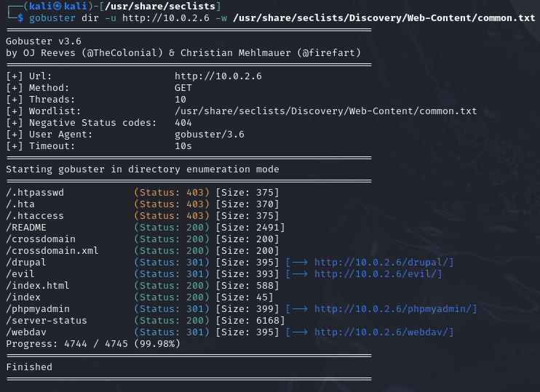Click the wordlist path in the command line
540x392 pixels.
pyautogui.click(x=384, y=17)
